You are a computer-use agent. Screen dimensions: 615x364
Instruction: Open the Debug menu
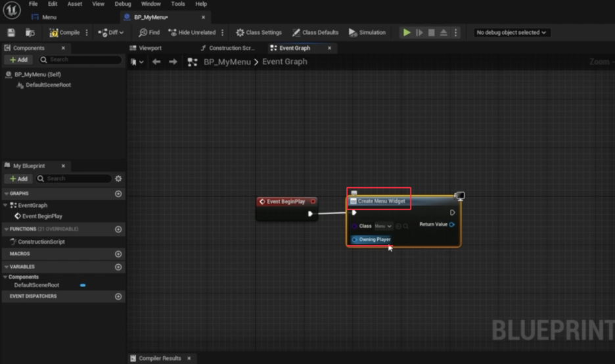[123, 4]
